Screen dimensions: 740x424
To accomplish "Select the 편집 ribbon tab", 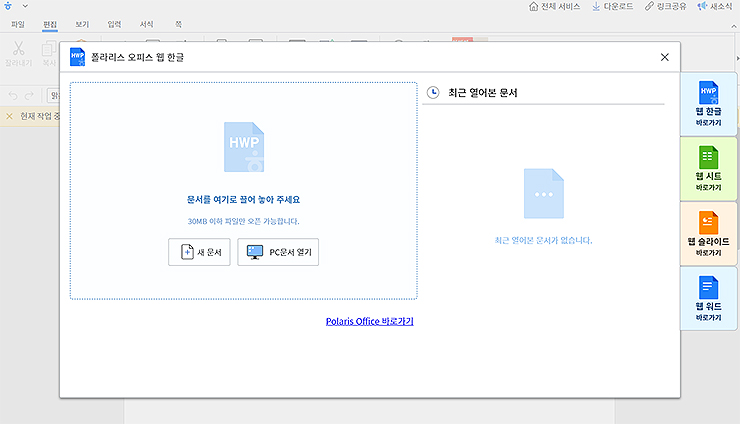I will pyautogui.click(x=50, y=25).
